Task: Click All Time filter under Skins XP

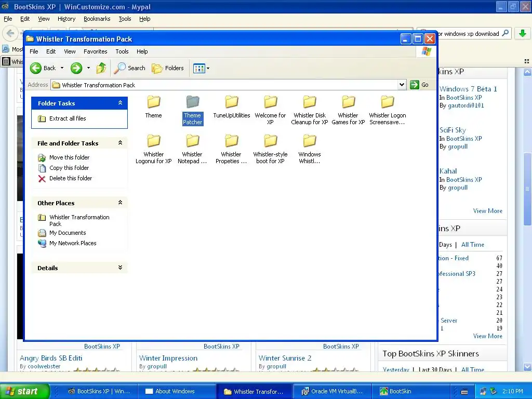Action: click(473, 245)
